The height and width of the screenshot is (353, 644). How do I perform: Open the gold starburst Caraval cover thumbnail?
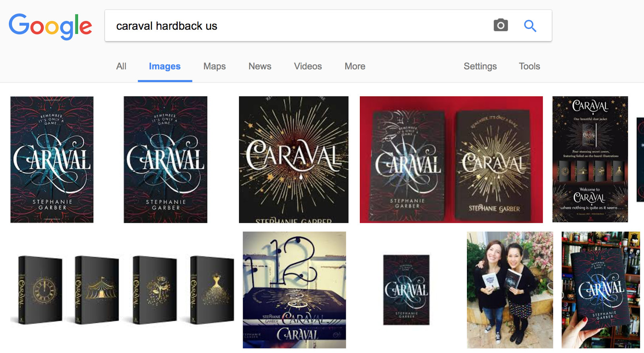pos(294,160)
